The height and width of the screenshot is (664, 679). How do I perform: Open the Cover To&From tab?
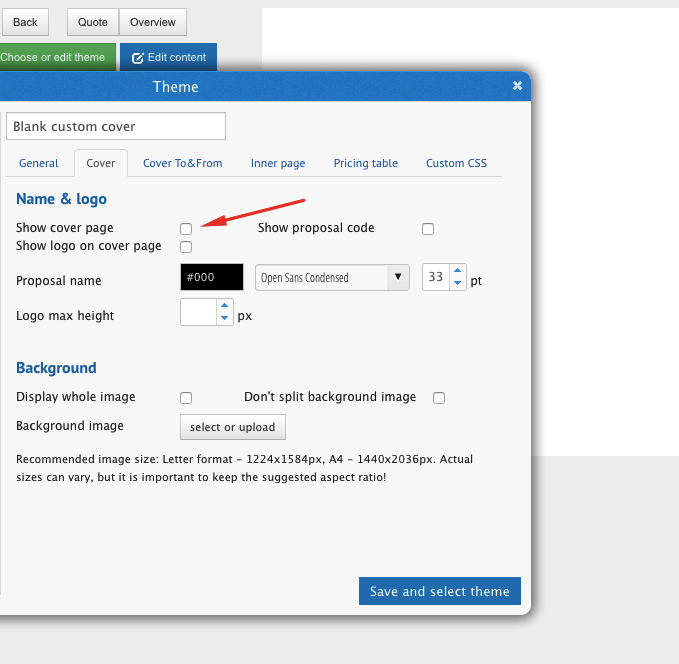(x=182, y=163)
